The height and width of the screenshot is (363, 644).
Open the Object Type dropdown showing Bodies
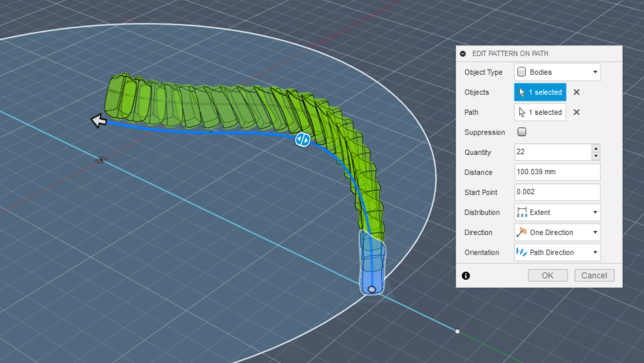pos(557,72)
